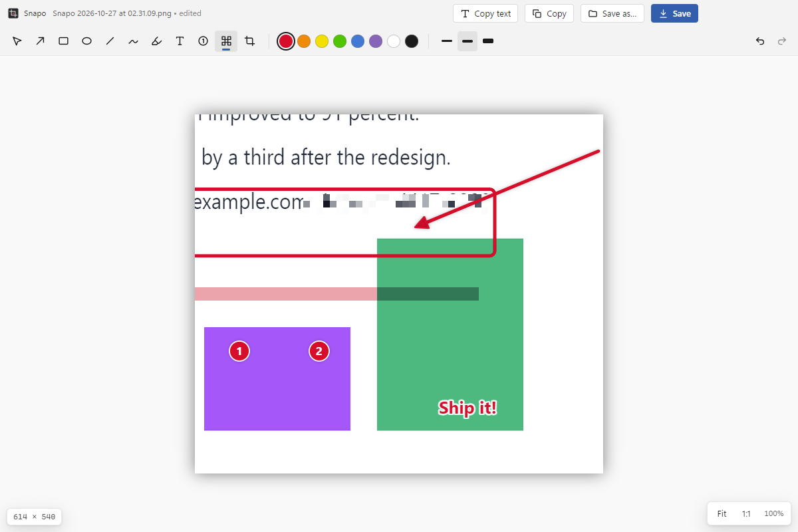Click the 100% zoom level

tap(773, 513)
